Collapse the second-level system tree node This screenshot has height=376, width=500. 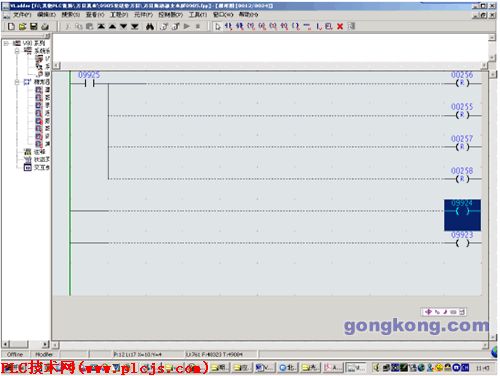tap(17, 51)
